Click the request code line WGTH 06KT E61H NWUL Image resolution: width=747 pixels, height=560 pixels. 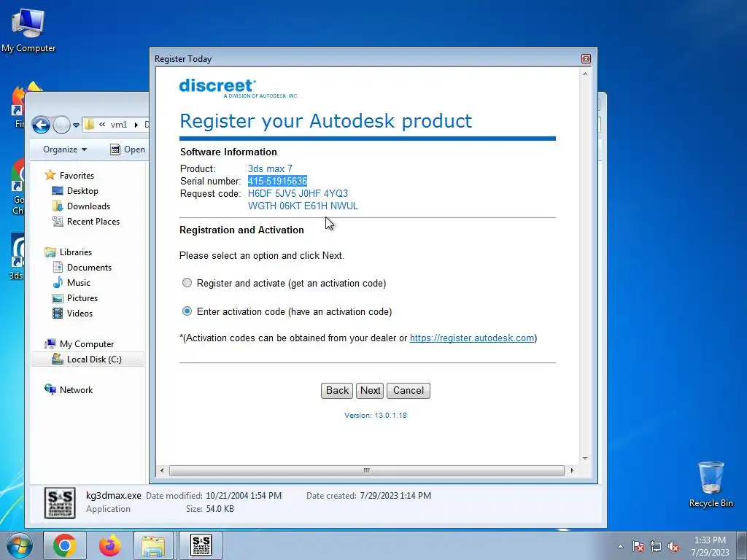click(x=303, y=206)
